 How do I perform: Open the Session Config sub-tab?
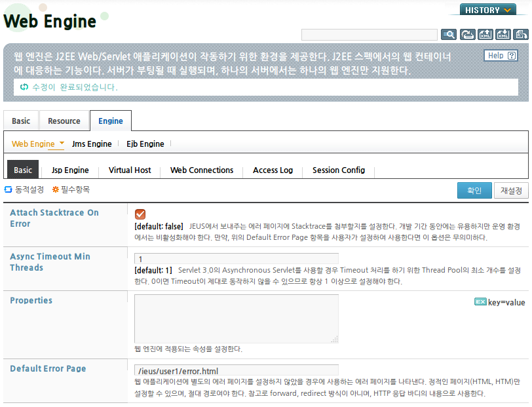pyautogui.click(x=339, y=170)
